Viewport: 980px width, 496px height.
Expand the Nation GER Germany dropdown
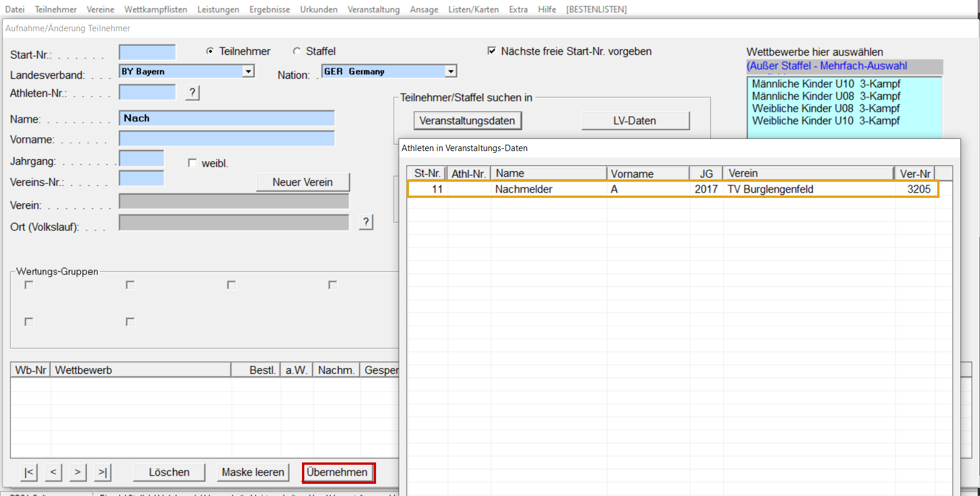451,71
